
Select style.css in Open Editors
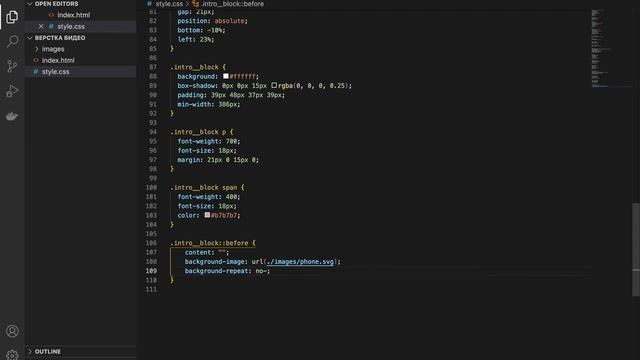click(x=71, y=26)
